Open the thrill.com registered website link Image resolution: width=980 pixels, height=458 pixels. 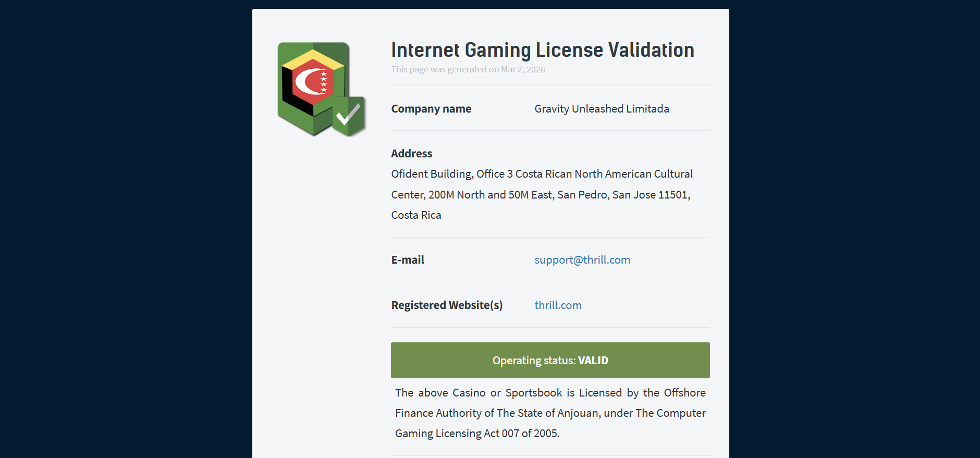click(558, 305)
